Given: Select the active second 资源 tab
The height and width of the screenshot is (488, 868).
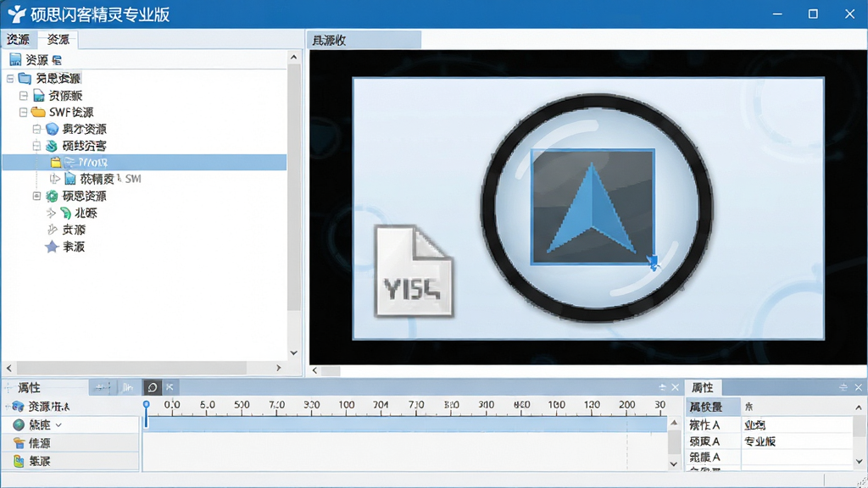Looking at the screenshot, I should tap(58, 39).
